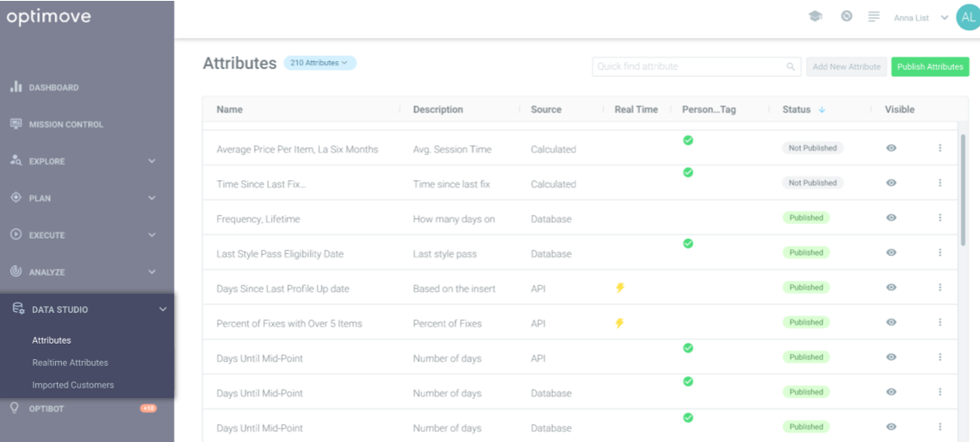Open more options for Time Since Last Fix
Screen dimensions: 980x442
coord(940,183)
